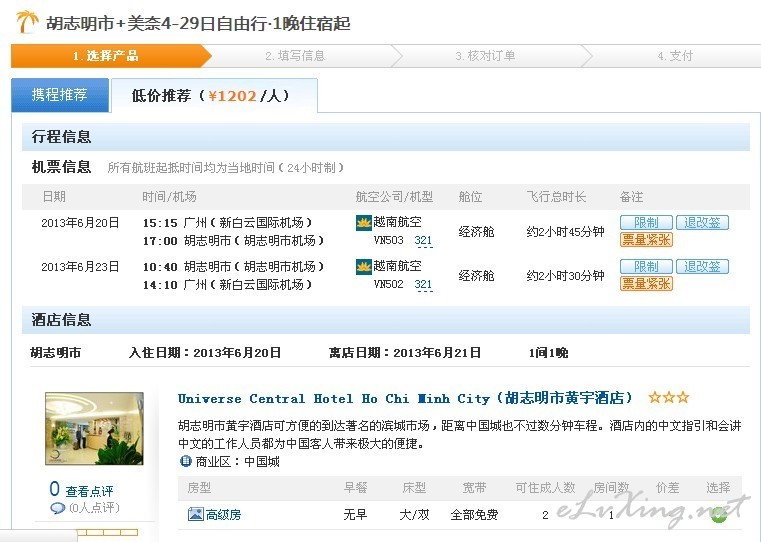Click step 4. 支付
The image size is (761, 542).
[x=675, y=56]
